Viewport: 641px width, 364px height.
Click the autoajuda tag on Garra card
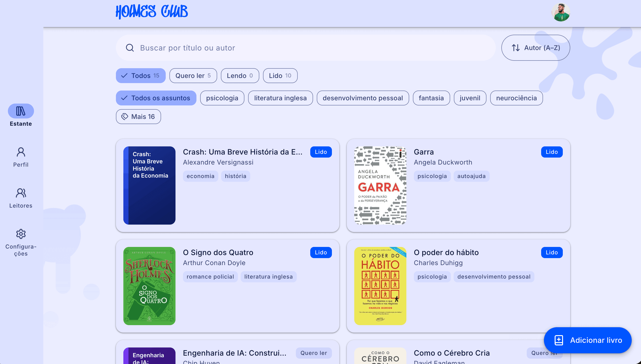point(472,176)
